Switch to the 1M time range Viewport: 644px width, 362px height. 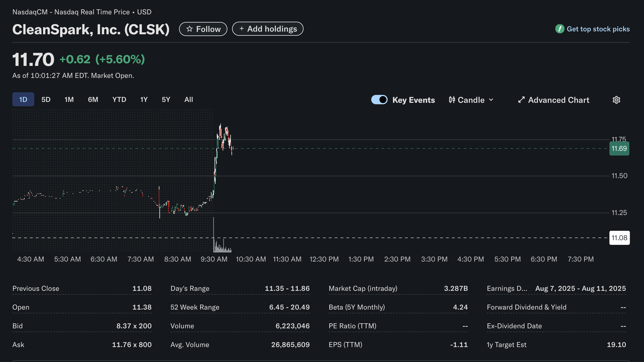[69, 100]
